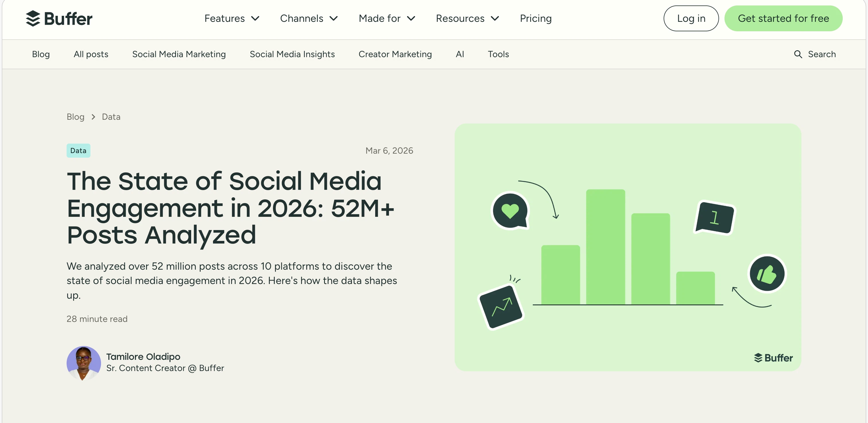Click the Data breadcrumb link

click(111, 117)
